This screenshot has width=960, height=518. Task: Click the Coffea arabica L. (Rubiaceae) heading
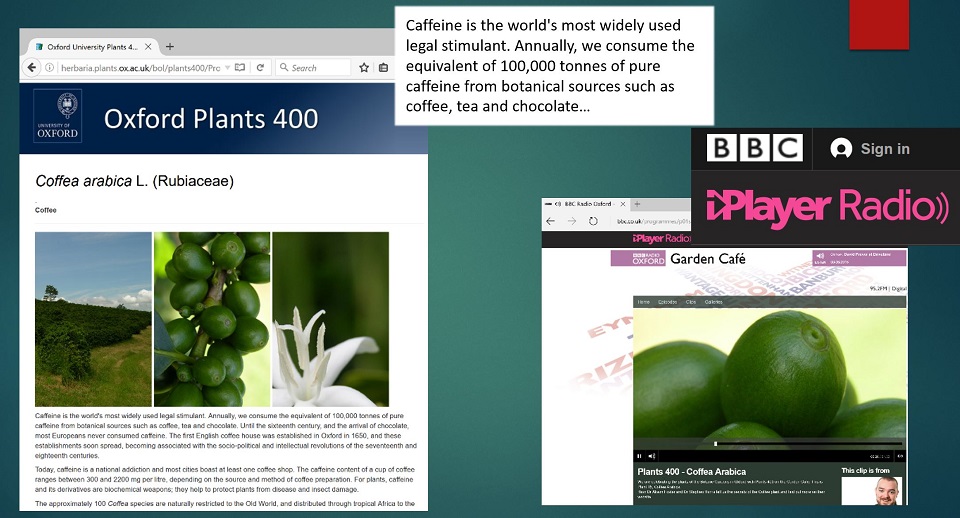[x=135, y=181]
